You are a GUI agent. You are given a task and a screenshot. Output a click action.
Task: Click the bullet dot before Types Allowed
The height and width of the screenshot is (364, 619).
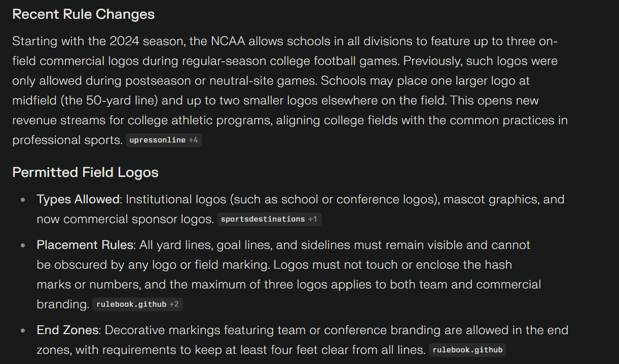pos(23,200)
